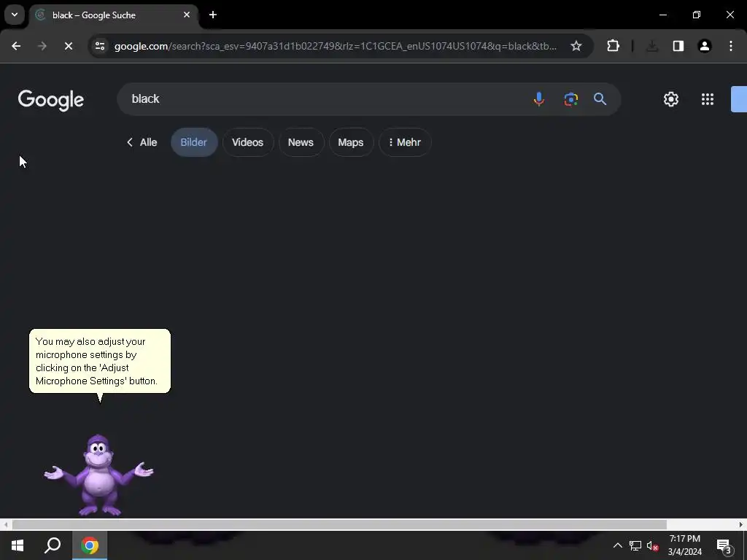
Task: Click the scrollbar right arrow
Action: [741, 525]
